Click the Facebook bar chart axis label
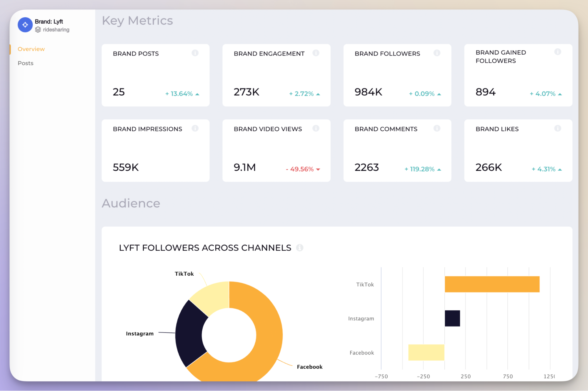Screen dimensions: 588x391 coord(362,353)
